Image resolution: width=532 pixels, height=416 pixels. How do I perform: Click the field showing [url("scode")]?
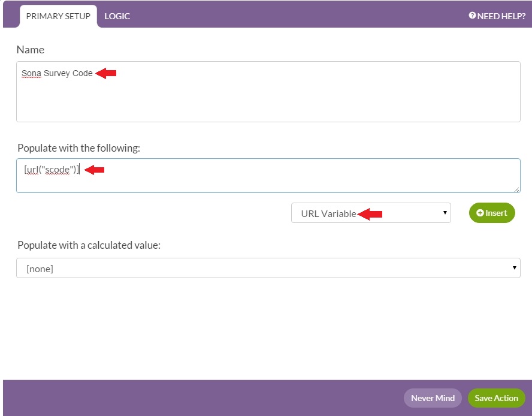(x=268, y=175)
